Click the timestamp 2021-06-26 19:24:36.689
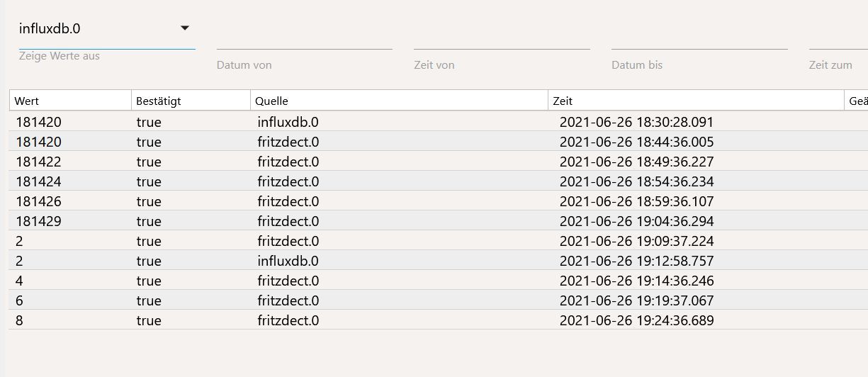This screenshot has width=868, height=377. point(636,320)
